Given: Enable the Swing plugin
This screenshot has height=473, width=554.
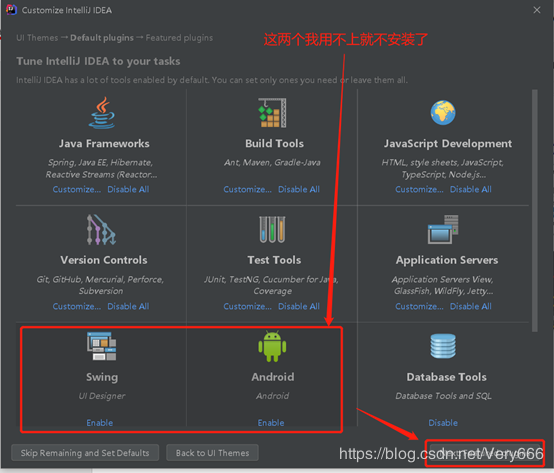Looking at the screenshot, I should (100, 422).
